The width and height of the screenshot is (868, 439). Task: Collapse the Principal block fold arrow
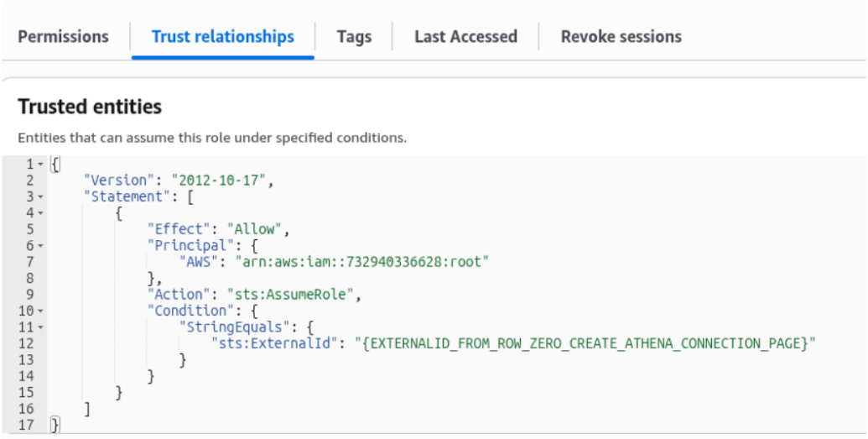pos(41,246)
